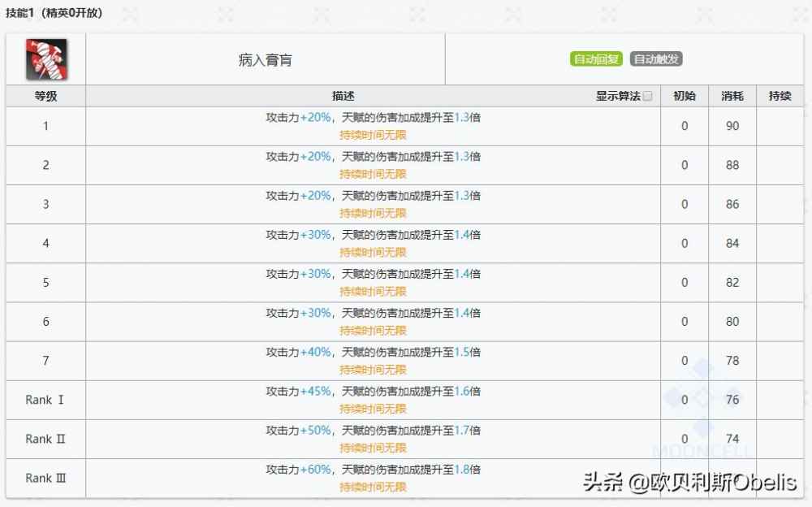Image resolution: width=812 pixels, height=507 pixels.
Task: Click the +60% attack value in Rank Ⅲ
Action: tap(316, 470)
